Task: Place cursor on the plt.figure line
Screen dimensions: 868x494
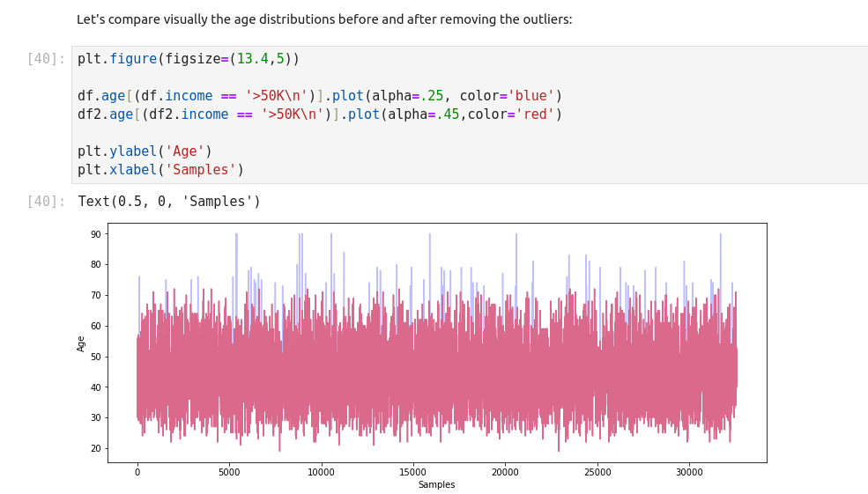Action: click(x=188, y=59)
